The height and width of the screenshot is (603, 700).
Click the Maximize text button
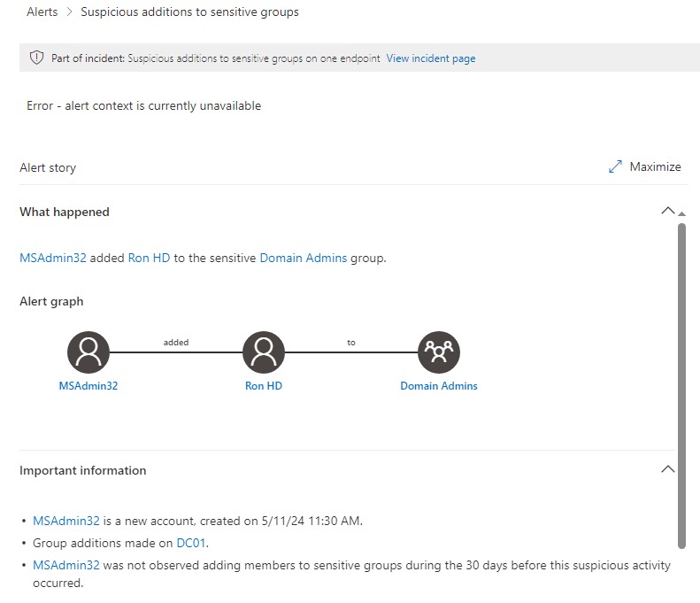pos(655,166)
